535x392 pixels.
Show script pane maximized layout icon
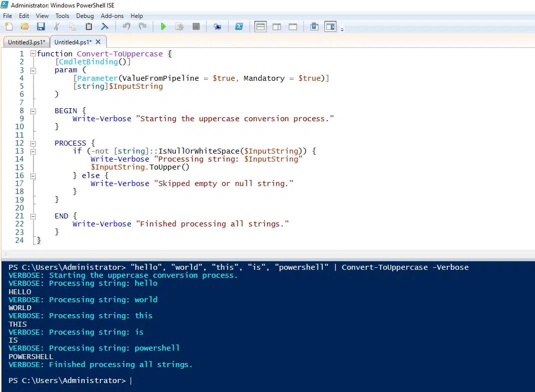[293, 26]
